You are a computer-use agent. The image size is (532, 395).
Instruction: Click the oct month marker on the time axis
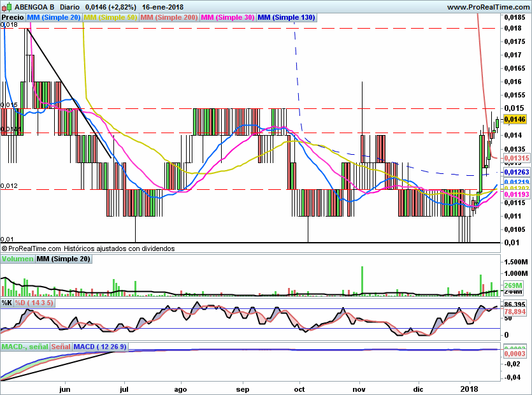(299, 389)
